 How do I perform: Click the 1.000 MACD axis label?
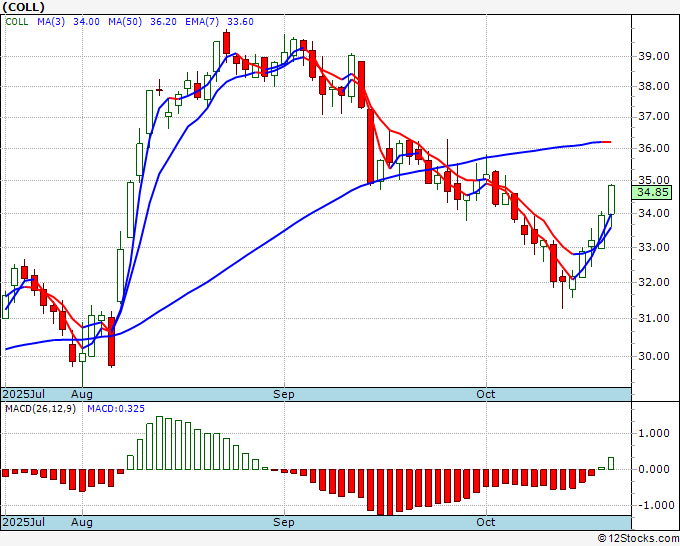[653, 433]
